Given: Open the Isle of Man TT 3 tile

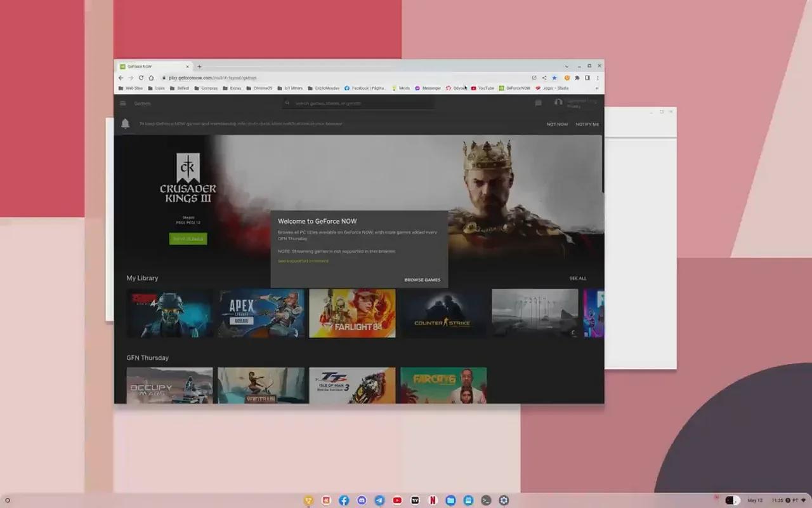Looking at the screenshot, I should tap(352, 385).
